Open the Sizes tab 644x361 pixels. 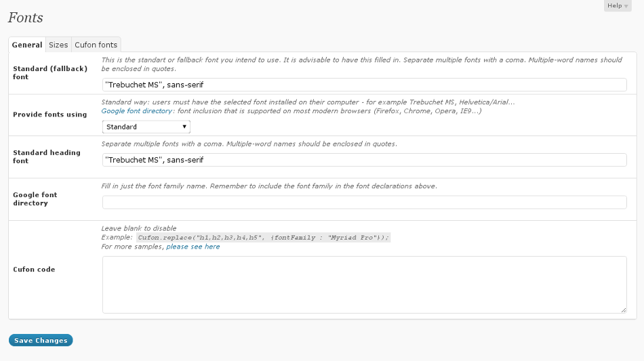point(58,45)
